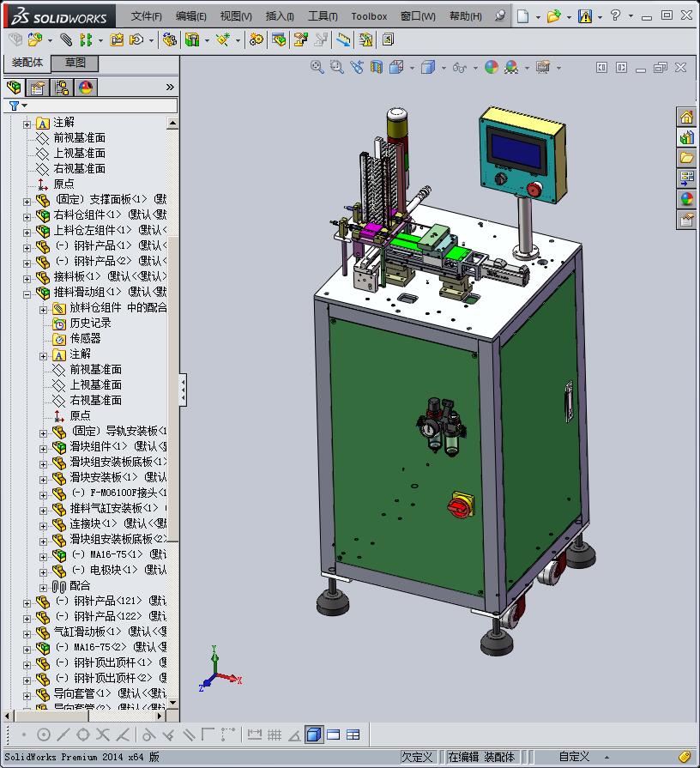Click the New document icon
The image size is (700, 768).
522,16
